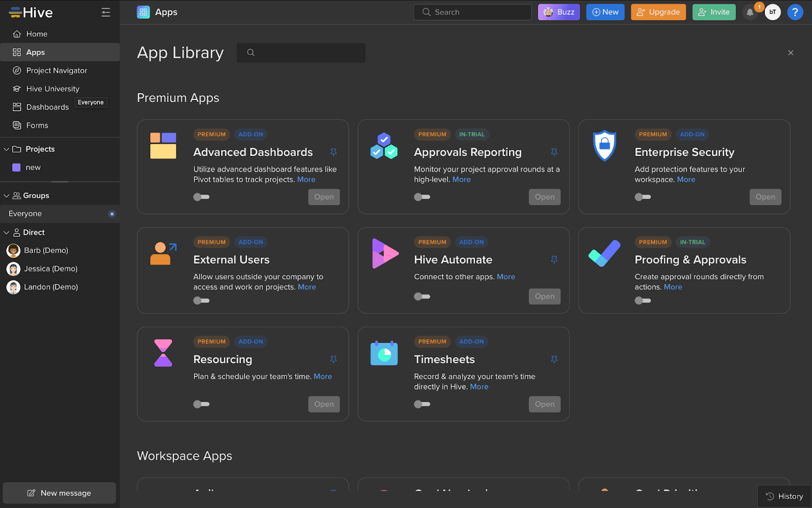Viewport: 812px width, 508px height.
Task: Click the Timesheets calendar icon
Action: (384, 353)
